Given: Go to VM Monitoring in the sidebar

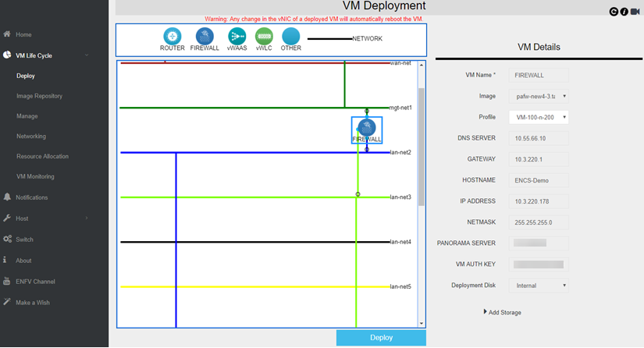Looking at the screenshot, I should click(35, 176).
